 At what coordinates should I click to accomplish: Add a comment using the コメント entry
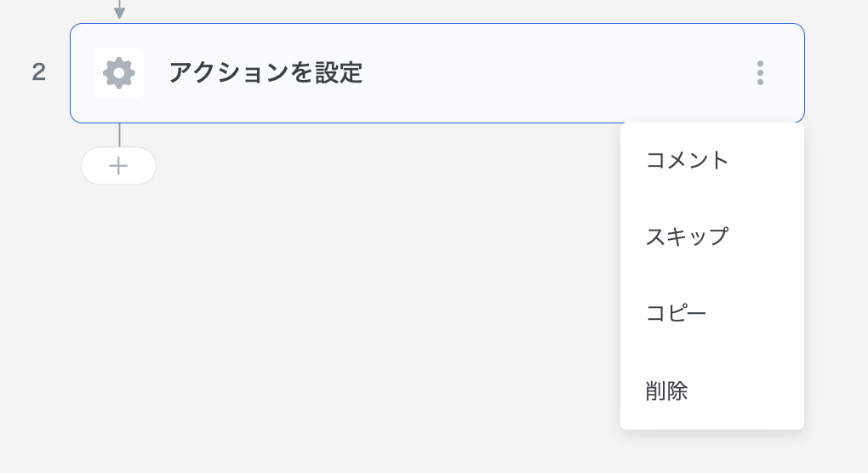pos(688,160)
